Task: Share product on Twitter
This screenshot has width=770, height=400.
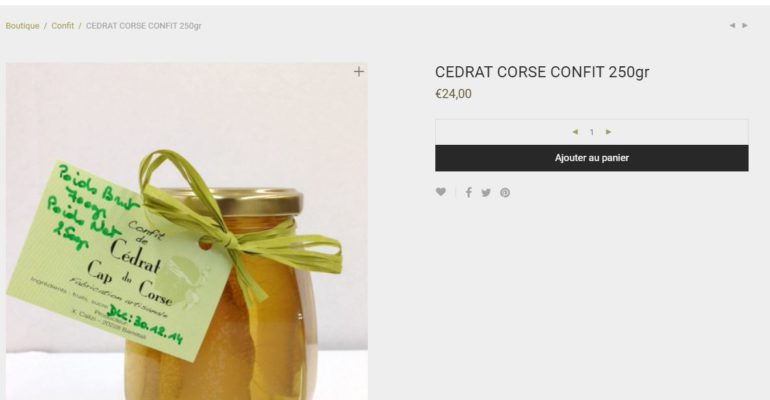Action: (486, 192)
